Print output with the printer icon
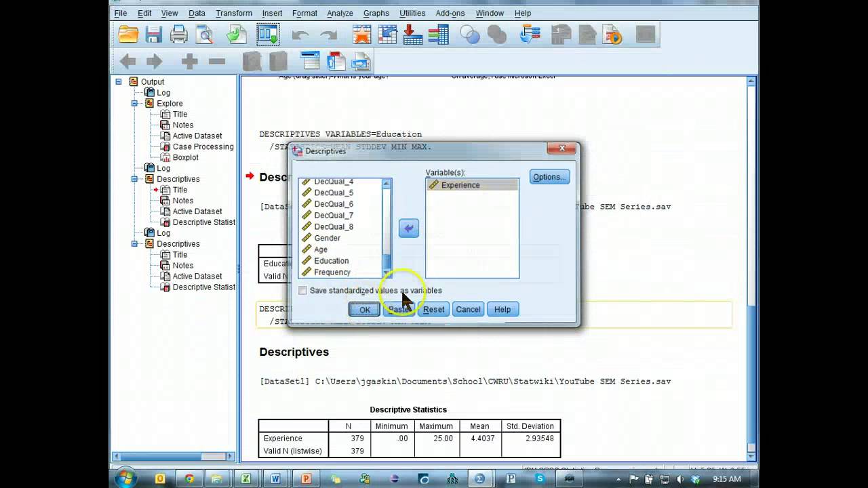Screen dimensions: 868x488 pyautogui.click(x=179, y=35)
